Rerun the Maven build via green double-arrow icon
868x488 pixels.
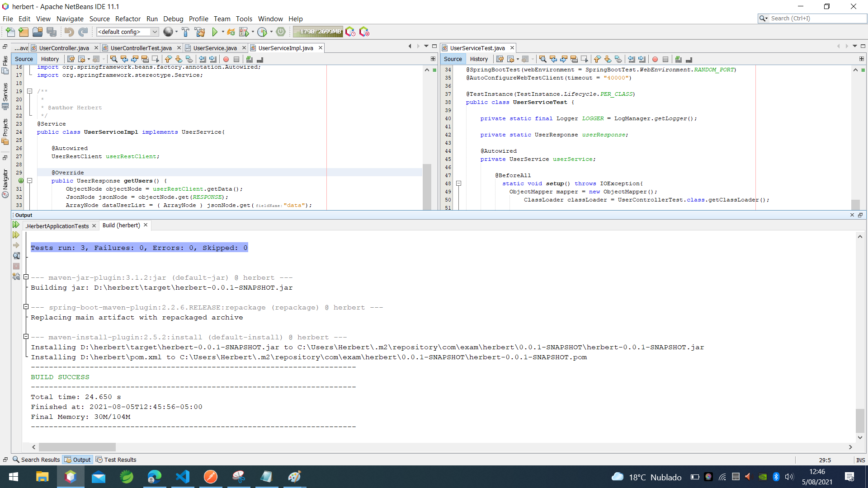tap(16, 225)
